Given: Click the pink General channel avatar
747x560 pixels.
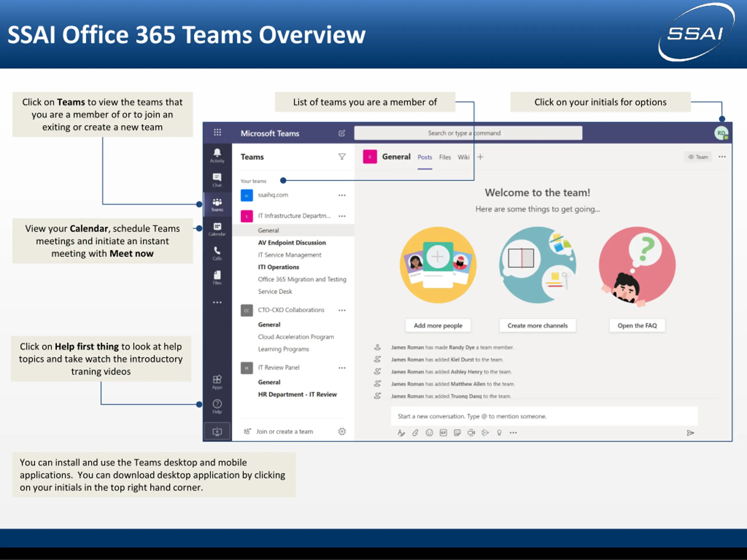Looking at the screenshot, I should [370, 157].
